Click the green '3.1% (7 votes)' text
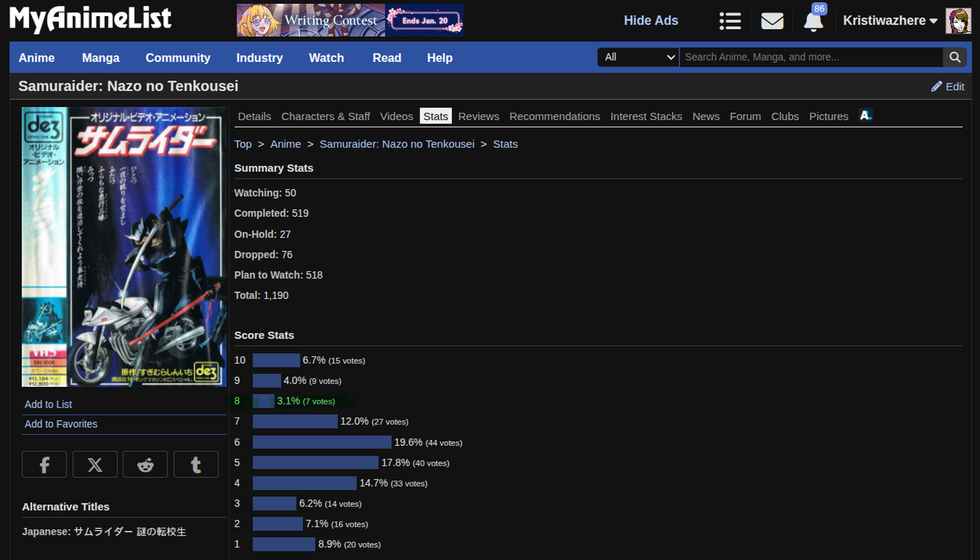Screen dimensions: 980x560 click(x=305, y=401)
